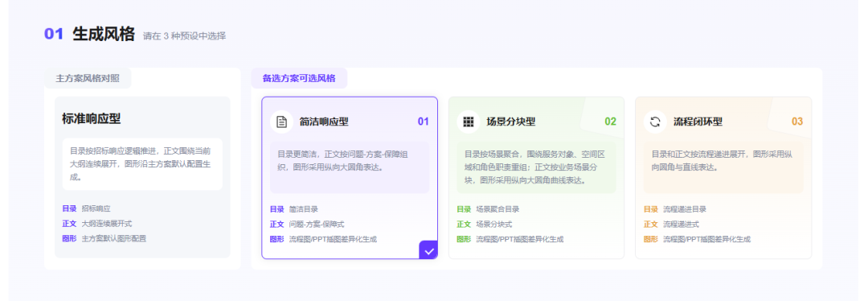Open the 主方案风格对照 tab
The width and height of the screenshot is (868, 301).
[x=88, y=78]
